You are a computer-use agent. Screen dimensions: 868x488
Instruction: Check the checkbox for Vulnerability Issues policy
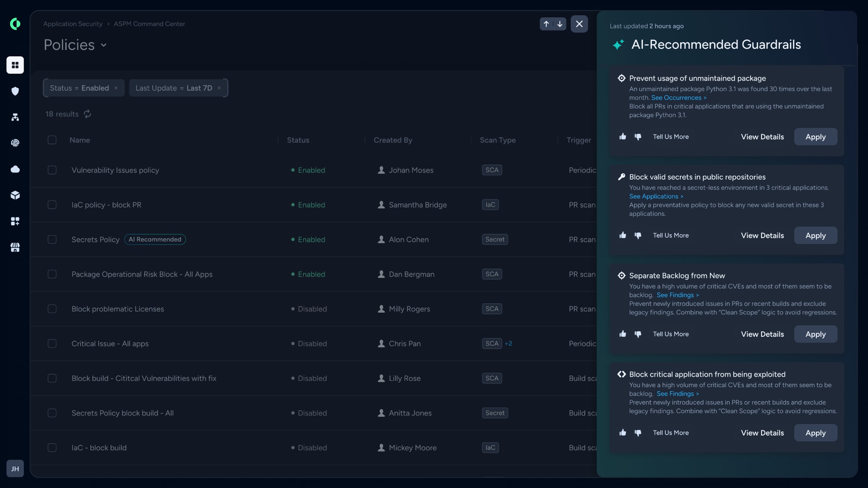(52, 170)
